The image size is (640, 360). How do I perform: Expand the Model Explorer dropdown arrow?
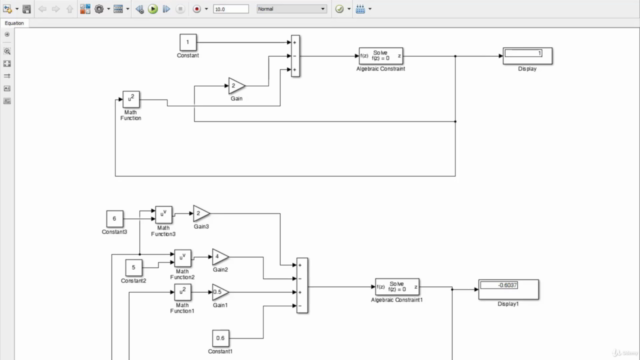point(128,9)
